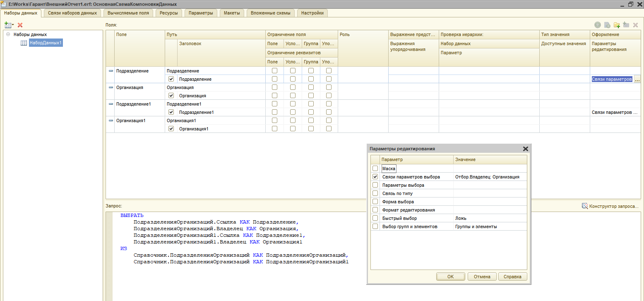Select the НаборДанных1 tree item
644x301 pixels.
(x=46, y=43)
